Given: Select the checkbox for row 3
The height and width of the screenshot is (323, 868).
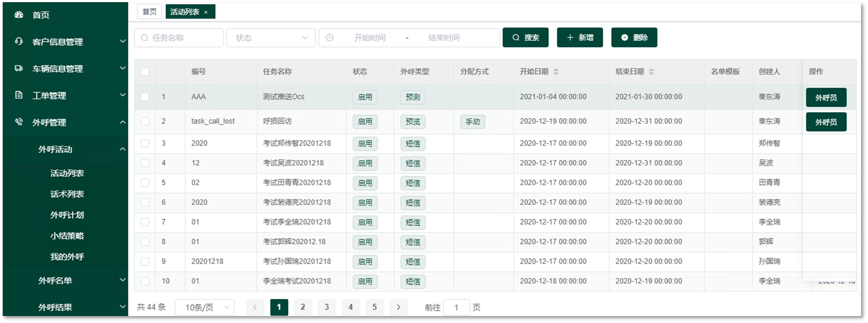Looking at the screenshot, I should click(x=145, y=143).
